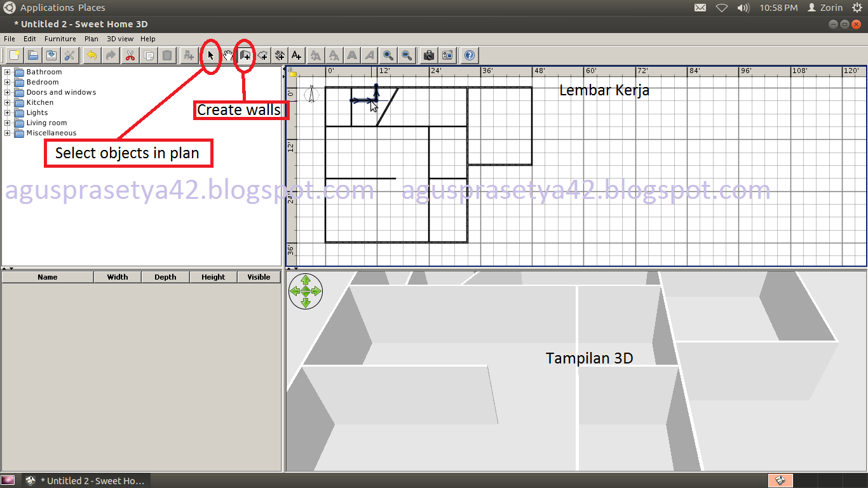Image resolution: width=868 pixels, height=488 pixels.
Task: Open the File menu
Action: coord(10,39)
